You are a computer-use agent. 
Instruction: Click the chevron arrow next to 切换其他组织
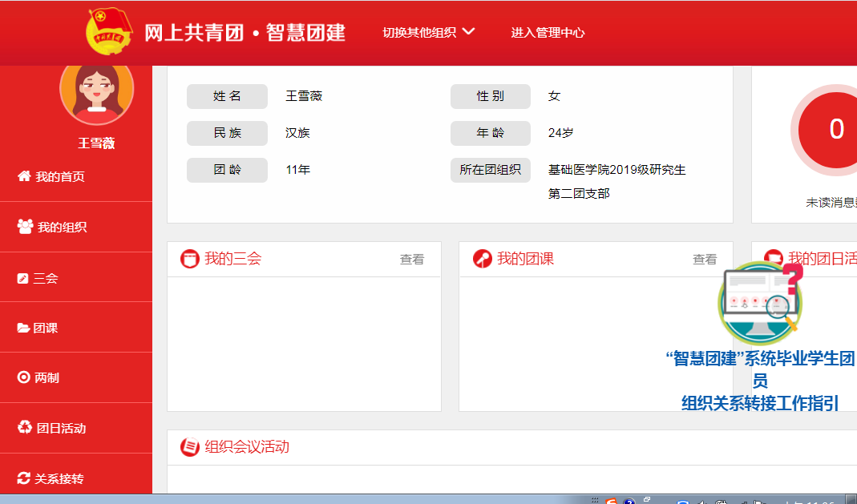[x=469, y=32]
